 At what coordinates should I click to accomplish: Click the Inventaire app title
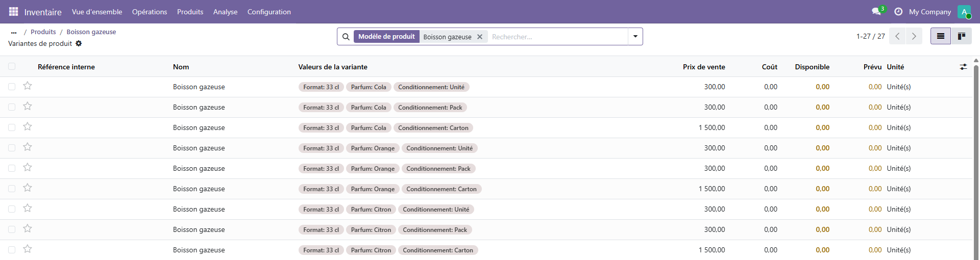tap(43, 12)
